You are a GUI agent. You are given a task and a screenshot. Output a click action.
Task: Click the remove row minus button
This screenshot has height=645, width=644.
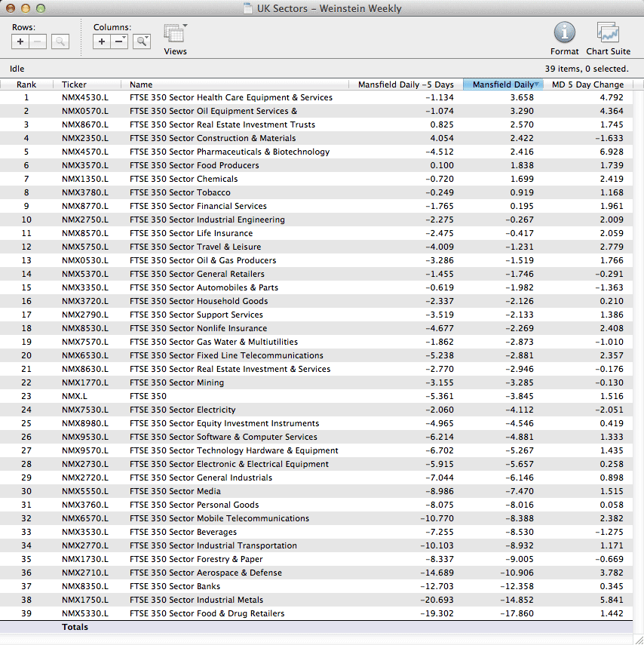(x=38, y=41)
